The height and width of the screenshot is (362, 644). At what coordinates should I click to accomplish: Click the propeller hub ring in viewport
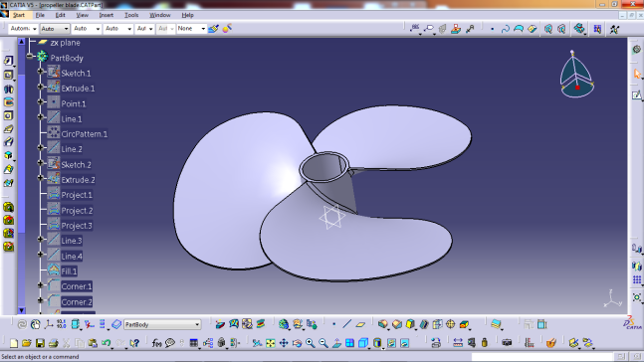click(x=324, y=167)
